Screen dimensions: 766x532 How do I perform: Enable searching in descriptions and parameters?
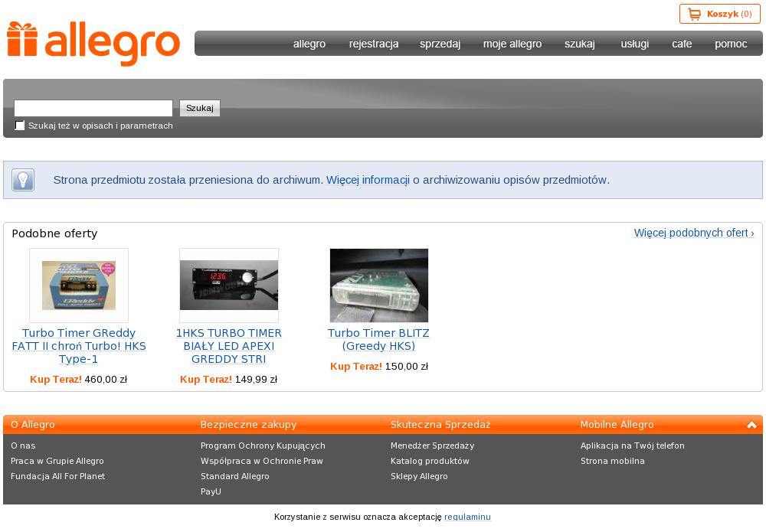20,126
